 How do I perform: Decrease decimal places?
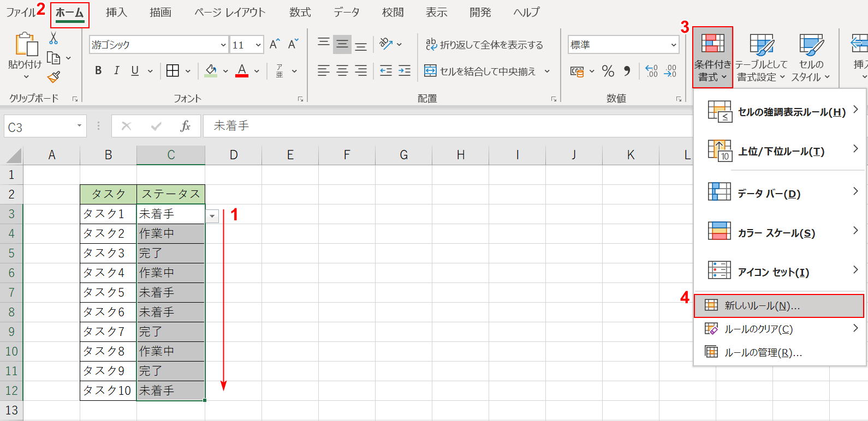pyautogui.click(x=670, y=71)
